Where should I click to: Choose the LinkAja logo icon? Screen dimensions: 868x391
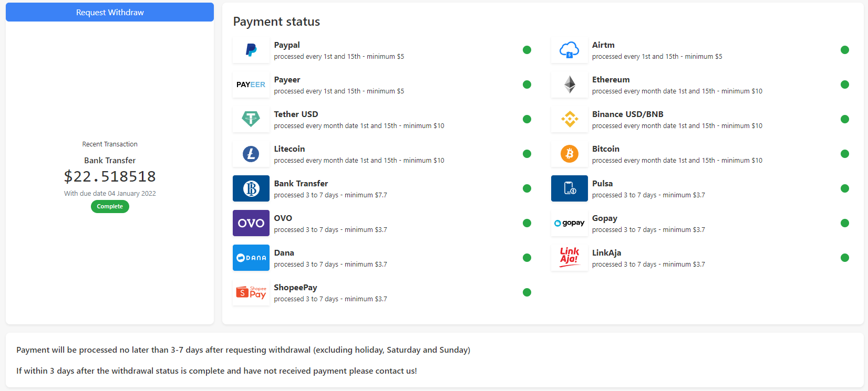tap(570, 258)
